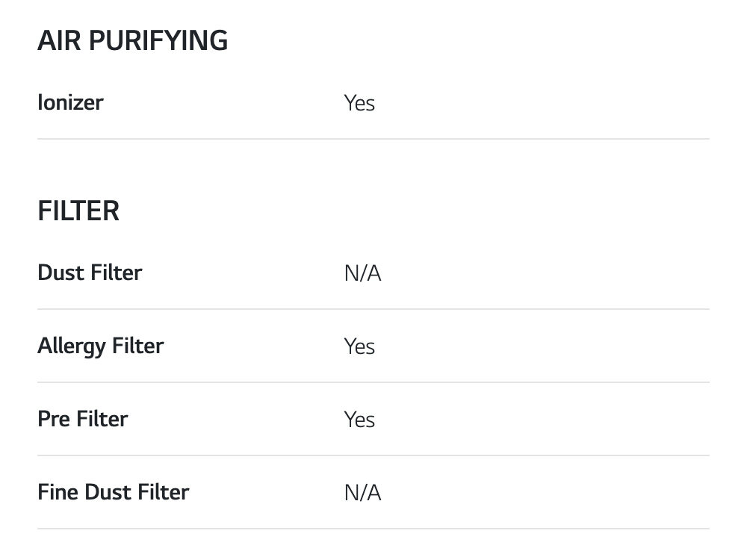Click the divider line below Dust Filter row
Image resolution: width=747 pixels, height=560 pixels.
coord(373,309)
